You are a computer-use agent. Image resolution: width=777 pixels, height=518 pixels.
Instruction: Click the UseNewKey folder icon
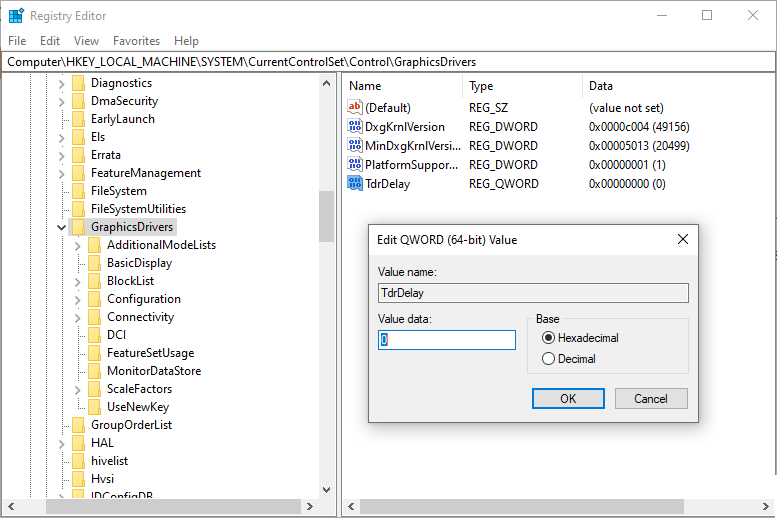click(x=94, y=407)
